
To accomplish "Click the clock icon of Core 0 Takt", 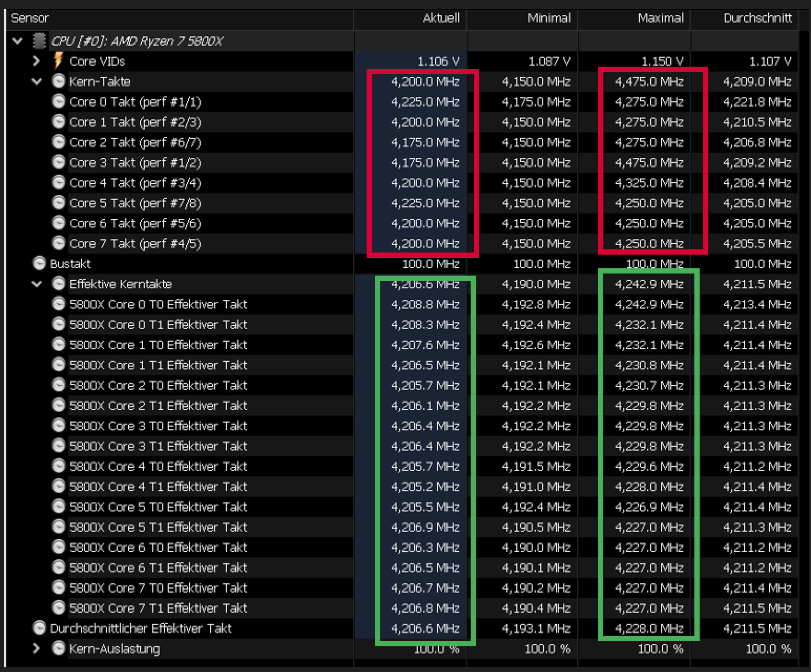I will pos(59,101).
